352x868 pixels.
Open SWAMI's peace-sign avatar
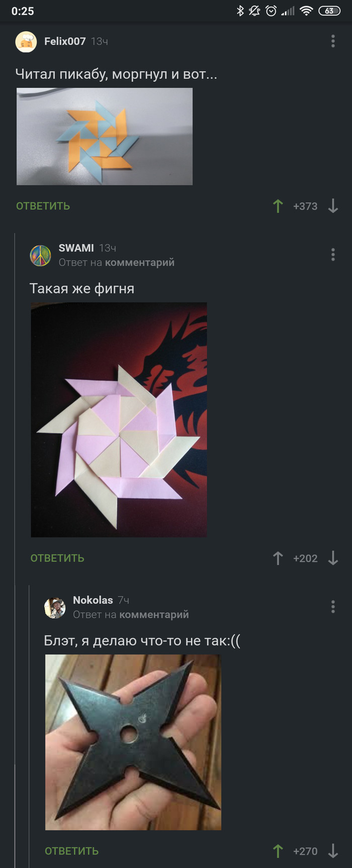pyautogui.click(x=41, y=255)
